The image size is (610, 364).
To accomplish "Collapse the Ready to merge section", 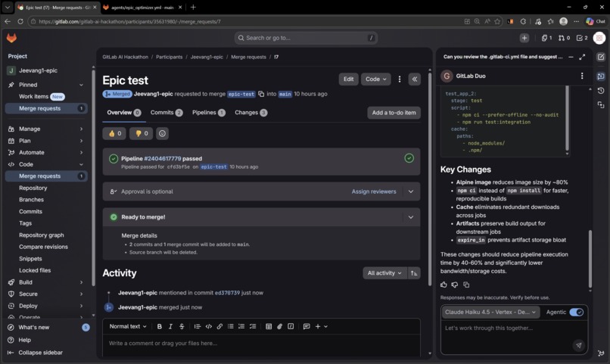I will click(x=410, y=217).
